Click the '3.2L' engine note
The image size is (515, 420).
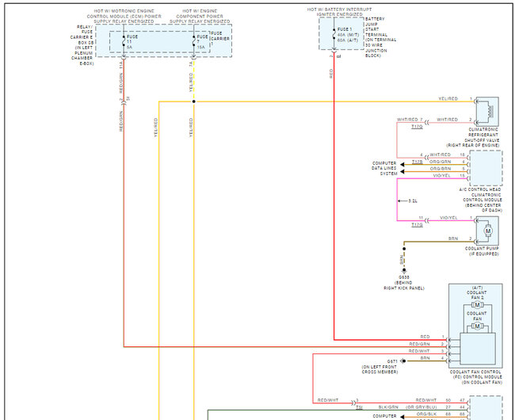pyautogui.click(x=413, y=200)
